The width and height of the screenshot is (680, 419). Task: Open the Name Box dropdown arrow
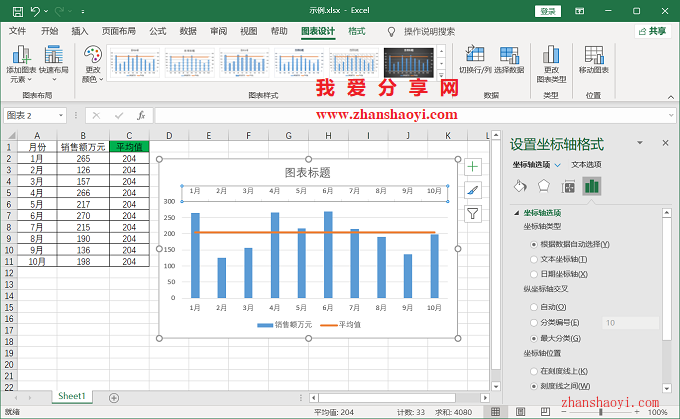pos(61,115)
